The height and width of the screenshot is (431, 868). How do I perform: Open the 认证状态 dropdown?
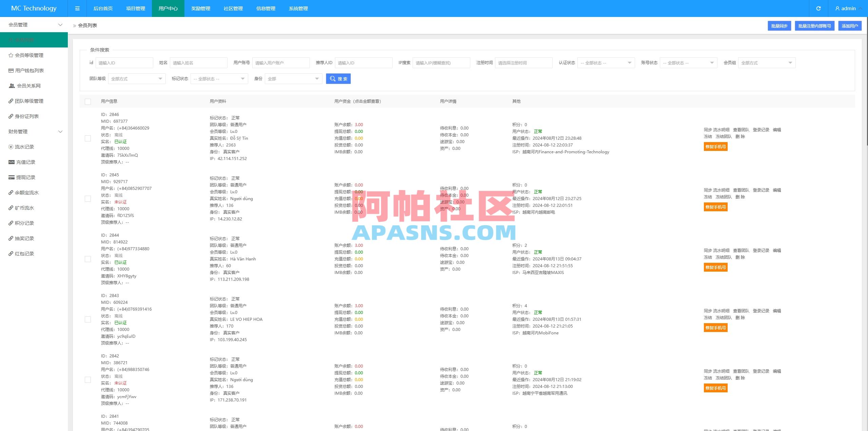point(606,62)
